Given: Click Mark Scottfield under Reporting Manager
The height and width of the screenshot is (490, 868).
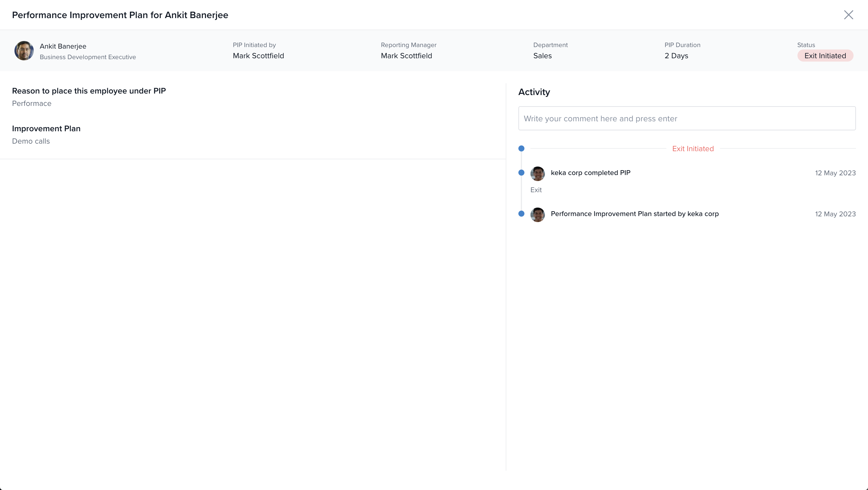Looking at the screenshot, I should pos(406,56).
